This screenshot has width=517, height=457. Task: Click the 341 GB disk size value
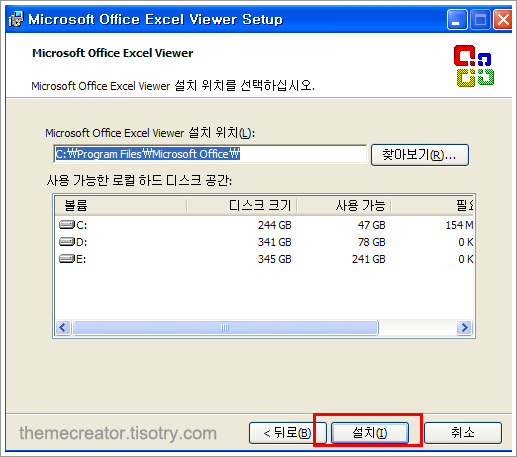click(x=275, y=242)
